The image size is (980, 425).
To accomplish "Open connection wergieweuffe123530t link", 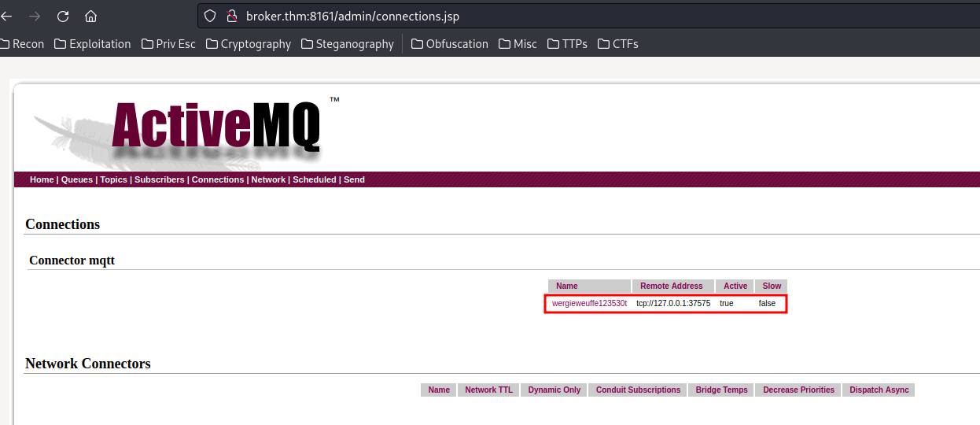I will [x=590, y=303].
